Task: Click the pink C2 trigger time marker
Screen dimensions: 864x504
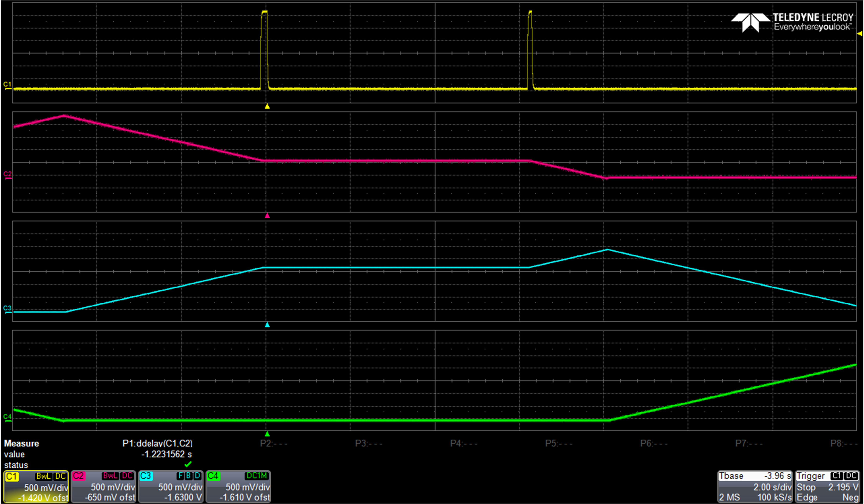Action: coord(267,216)
